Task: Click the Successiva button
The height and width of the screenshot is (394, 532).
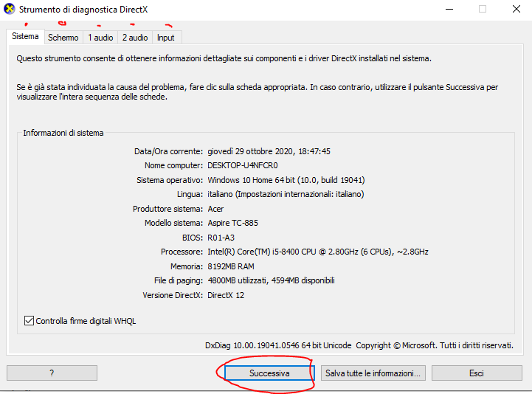Action: [269, 373]
